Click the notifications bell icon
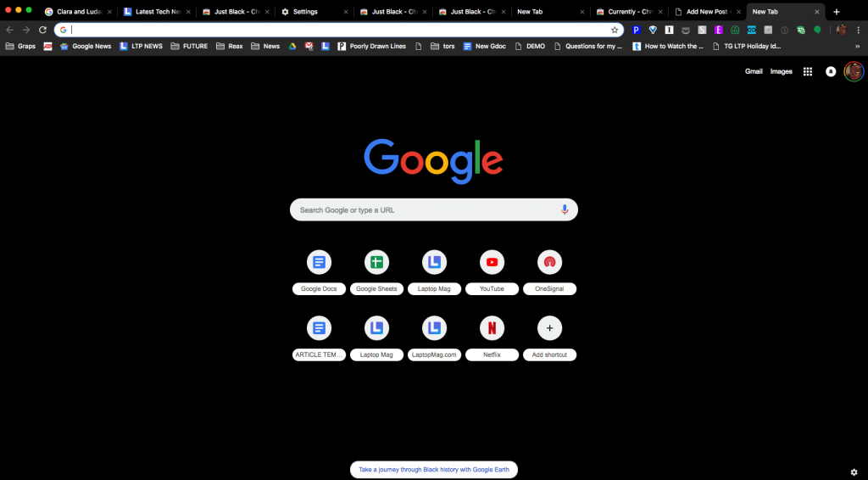Screen dimensions: 868x480 point(831,71)
